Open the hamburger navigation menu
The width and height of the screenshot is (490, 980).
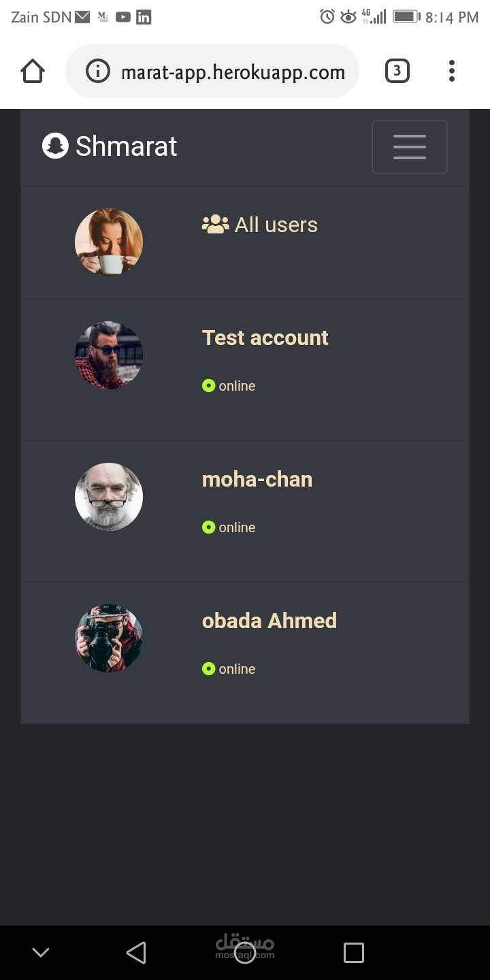tap(409, 147)
